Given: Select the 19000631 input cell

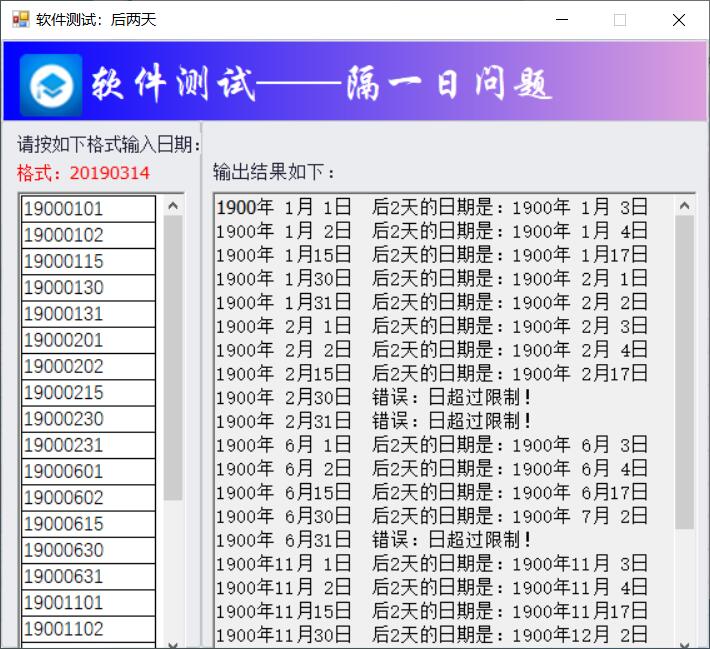Looking at the screenshot, I should click(88, 577).
